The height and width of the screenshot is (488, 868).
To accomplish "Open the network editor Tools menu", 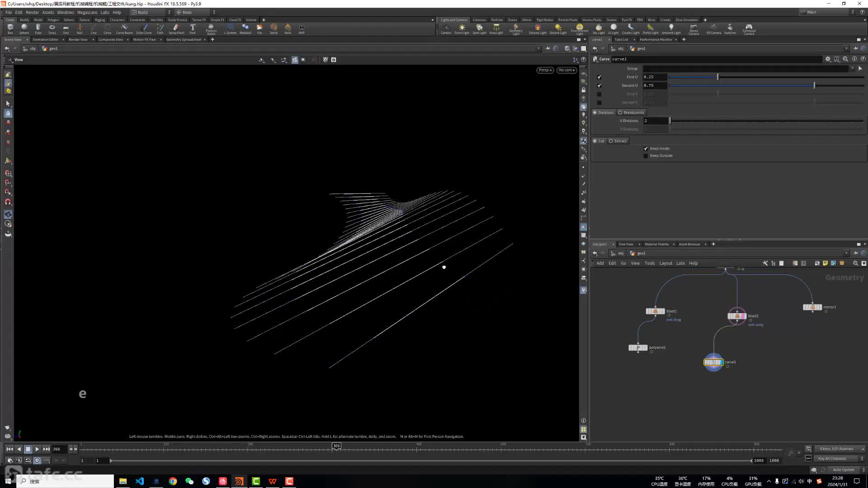I will [x=649, y=263].
